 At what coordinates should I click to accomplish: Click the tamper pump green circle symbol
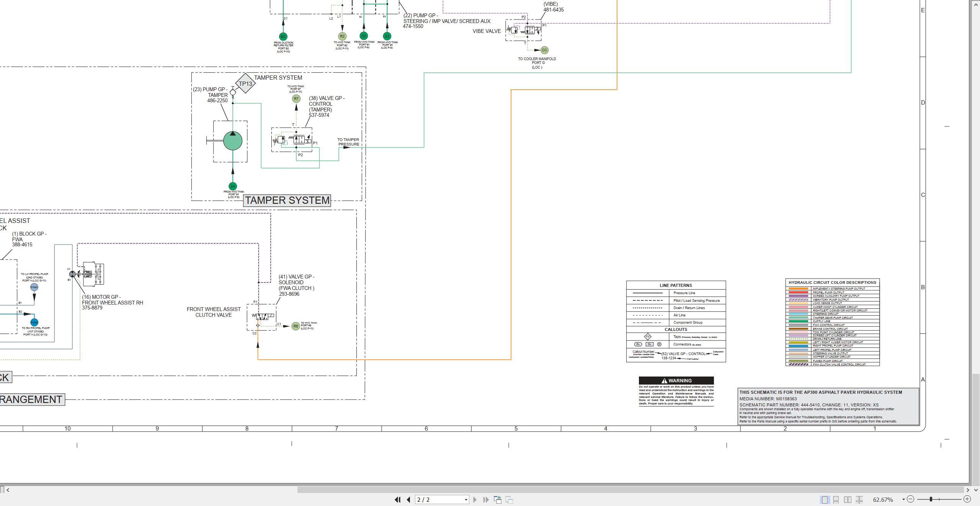tap(233, 141)
